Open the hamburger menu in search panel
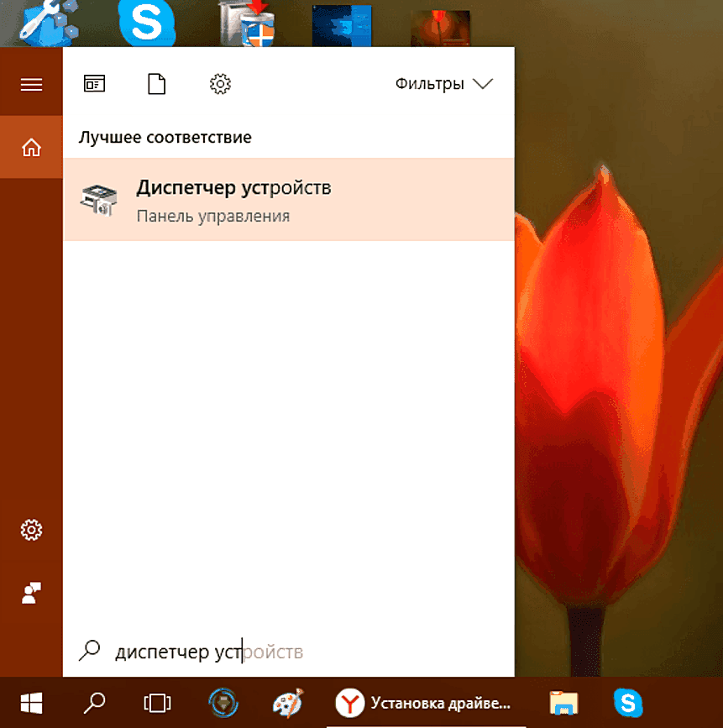723x728 pixels. point(31,84)
